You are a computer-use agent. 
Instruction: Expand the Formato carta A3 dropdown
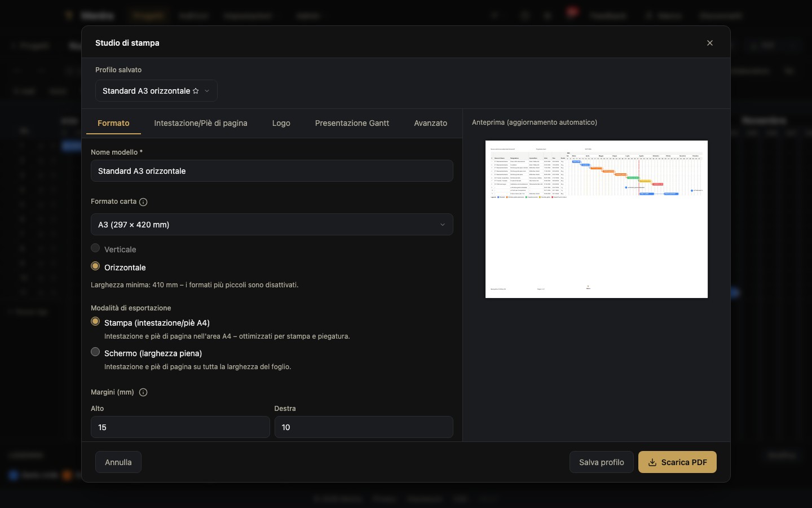tap(272, 225)
